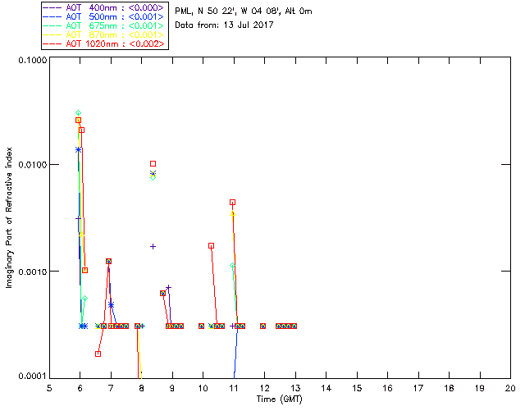Image resolution: width=525 pixels, height=420 pixels.
Task: Click the AOT 500nm legend entry
Action: (104, 16)
